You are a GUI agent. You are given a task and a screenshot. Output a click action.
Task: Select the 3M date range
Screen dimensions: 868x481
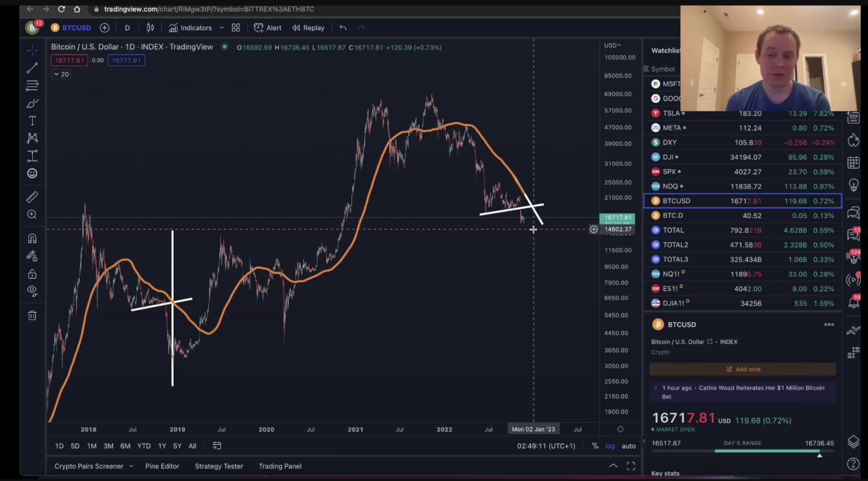click(x=108, y=446)
